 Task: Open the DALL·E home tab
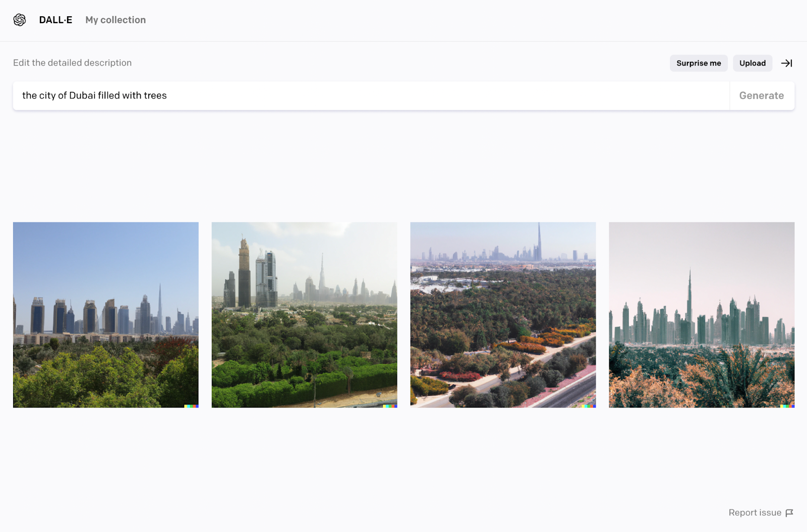[55, 20]
